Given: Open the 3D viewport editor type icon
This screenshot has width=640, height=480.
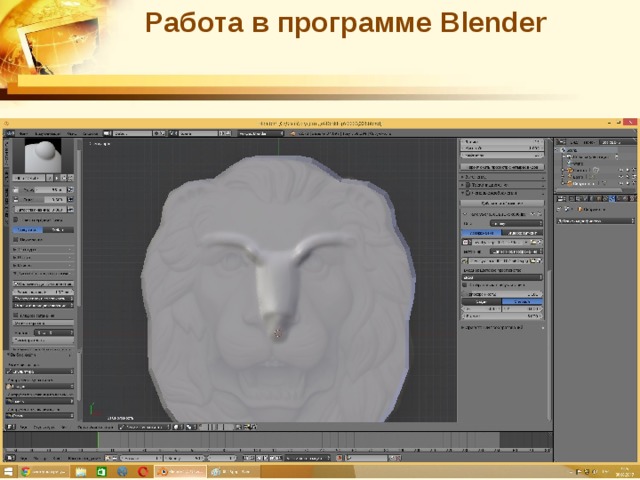Looking at the screenshot, I should click(x=11, y=427).
